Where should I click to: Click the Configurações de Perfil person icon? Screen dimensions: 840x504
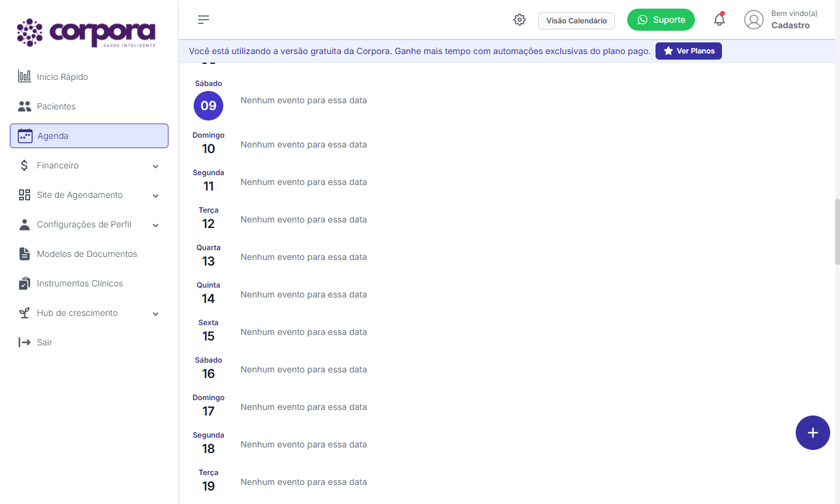(x=25, y=224)
